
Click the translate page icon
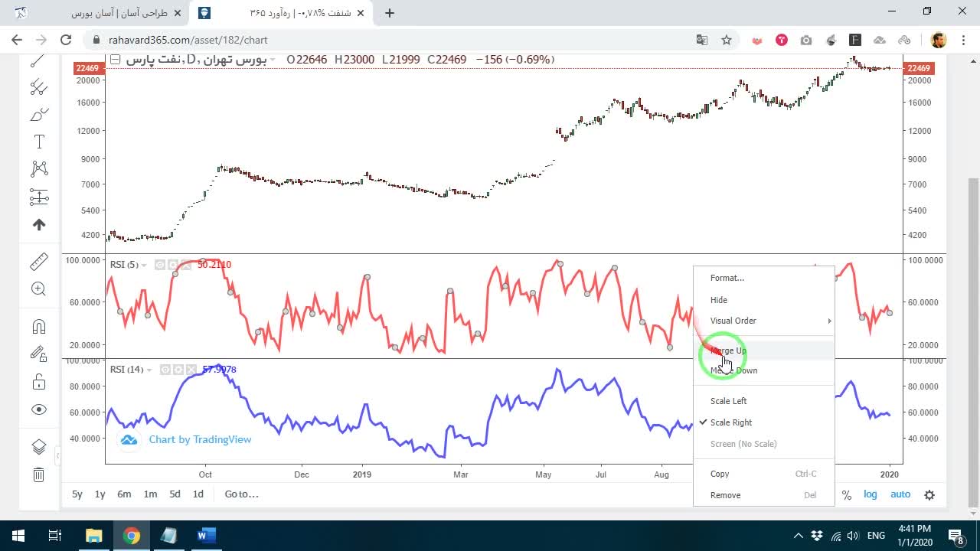pos(701,40)
